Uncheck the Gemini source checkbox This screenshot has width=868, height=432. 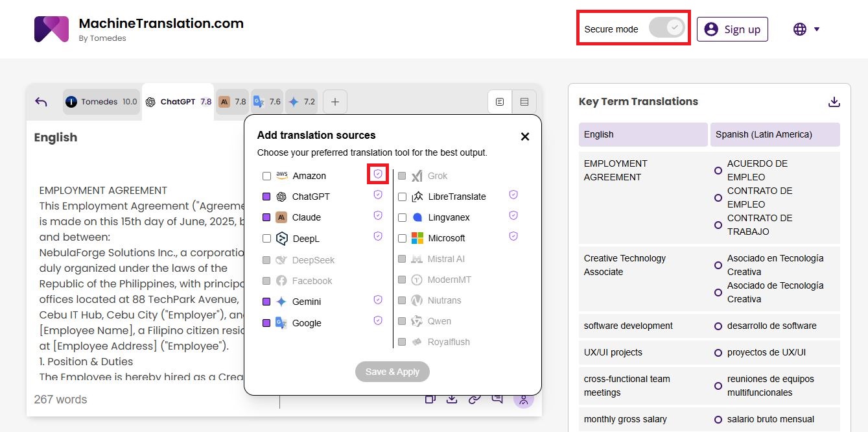[x=266, y=302]
